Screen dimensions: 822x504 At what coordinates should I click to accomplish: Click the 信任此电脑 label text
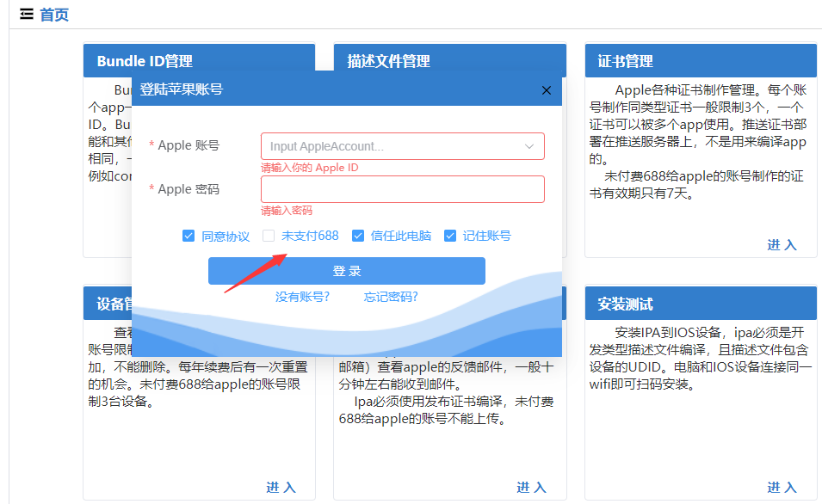click(401, 236)
